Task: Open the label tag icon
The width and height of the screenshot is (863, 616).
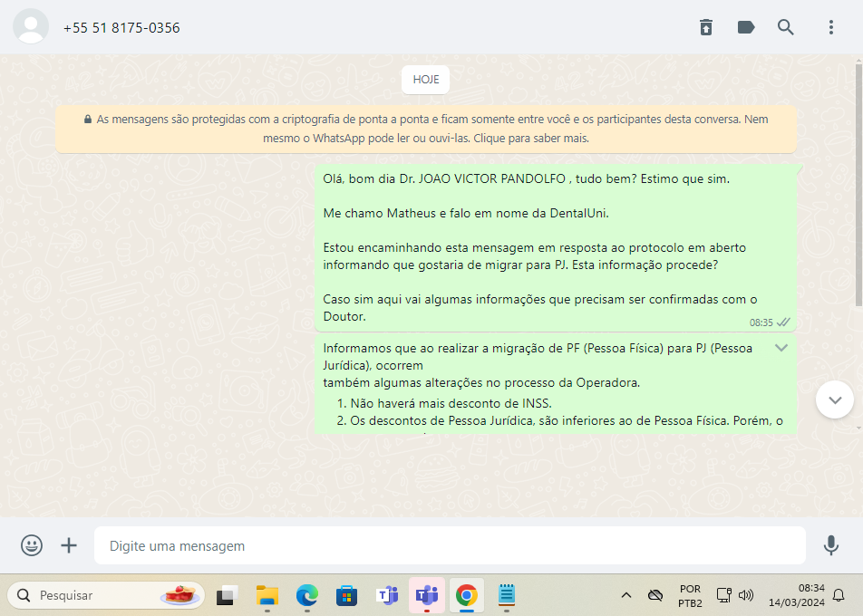Action: coord(746,27)
